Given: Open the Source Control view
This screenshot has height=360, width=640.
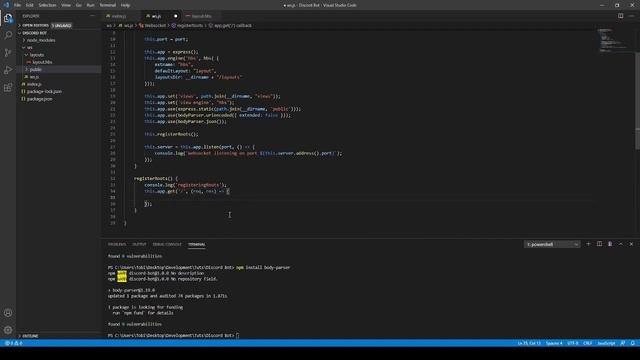Looking at the screenshot, I should point(8,53).
